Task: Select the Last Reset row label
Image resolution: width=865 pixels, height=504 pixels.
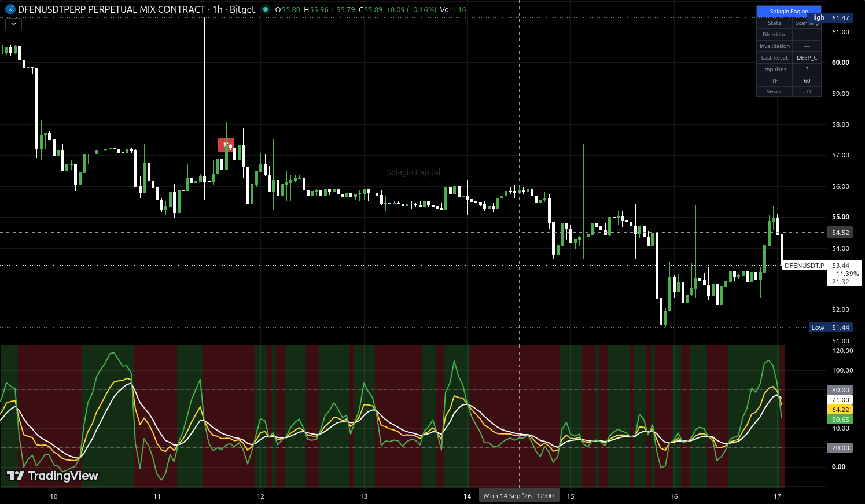Action: point(774,58)
